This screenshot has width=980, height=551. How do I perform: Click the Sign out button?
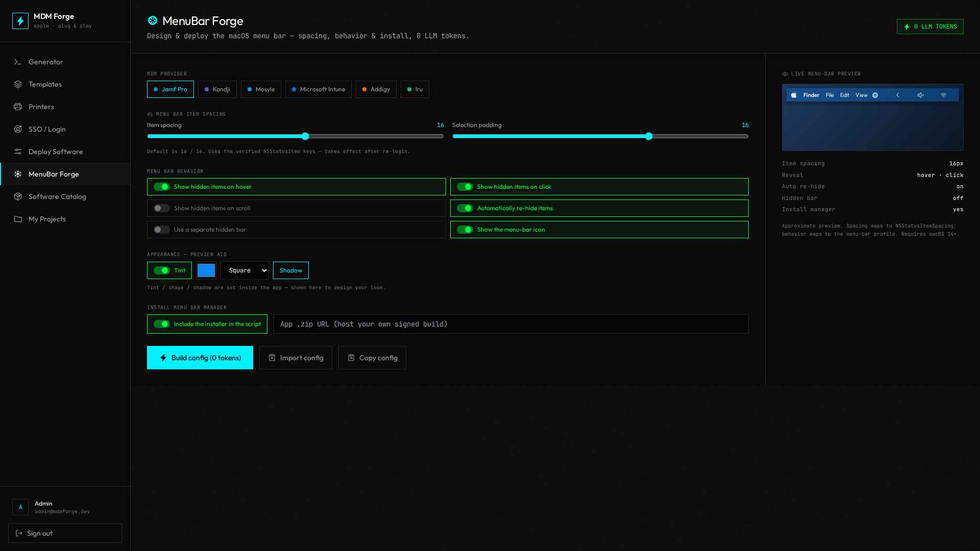65,533
